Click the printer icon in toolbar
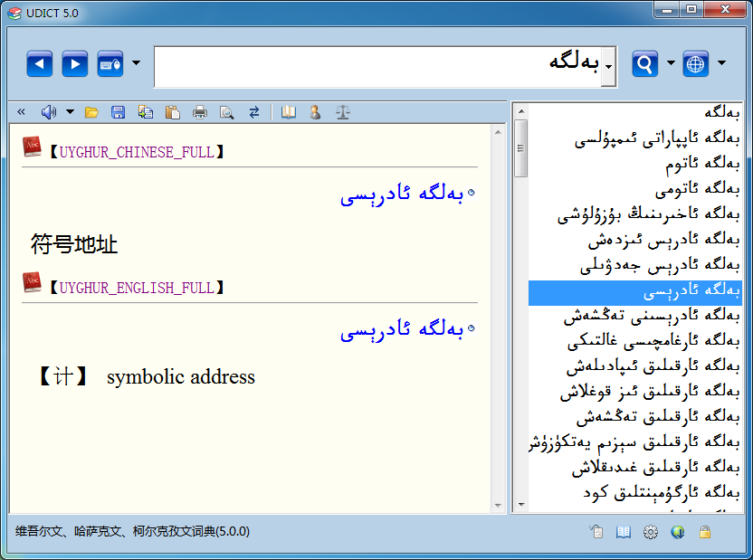Screen dimensions: 753x560 point(199,112)
